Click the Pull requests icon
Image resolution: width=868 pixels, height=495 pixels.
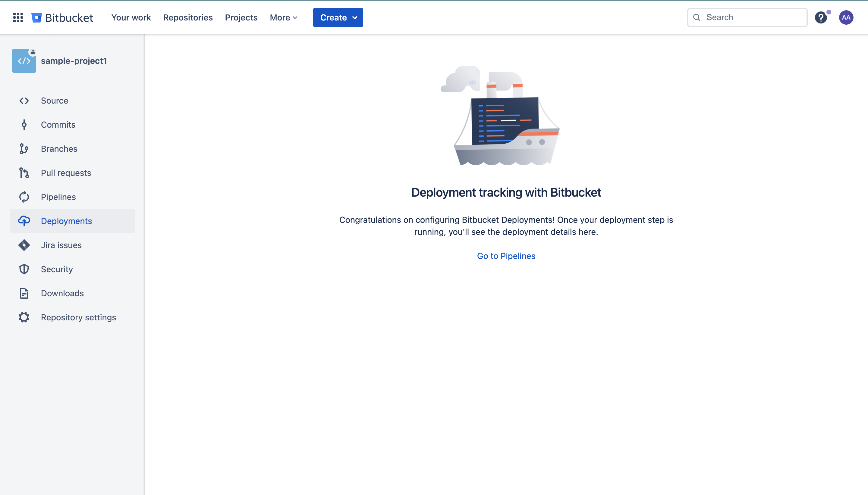click(24, 173)
